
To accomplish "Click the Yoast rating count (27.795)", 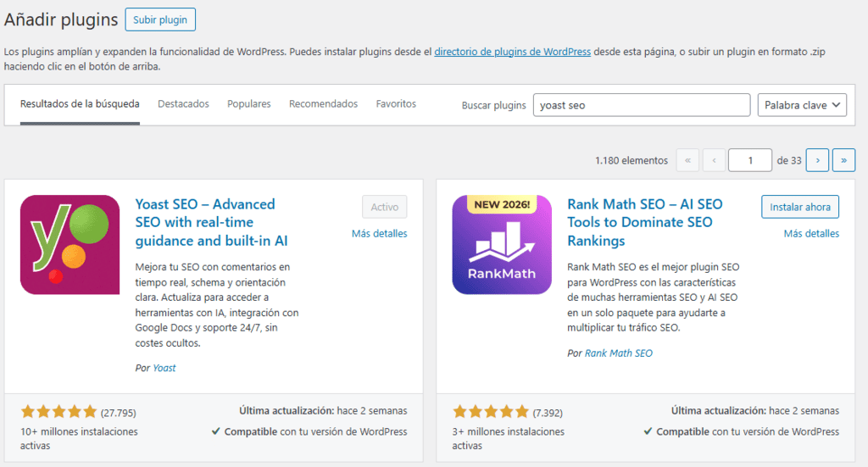I will 119,413.
